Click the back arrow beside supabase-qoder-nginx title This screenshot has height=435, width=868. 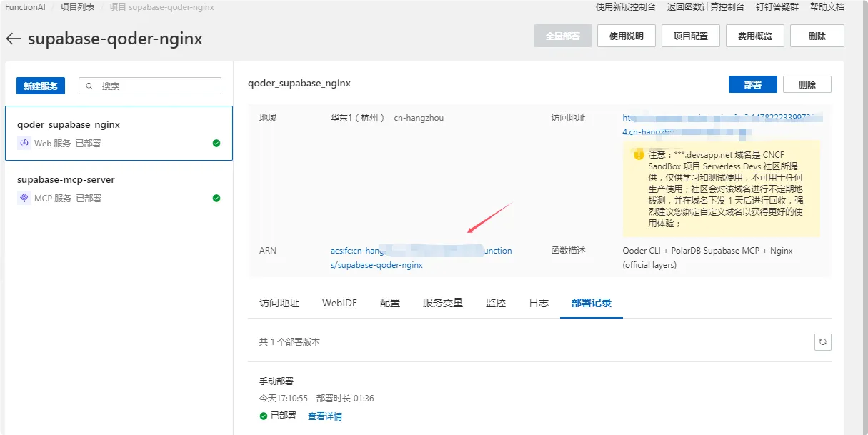click(x=14, y=40)
